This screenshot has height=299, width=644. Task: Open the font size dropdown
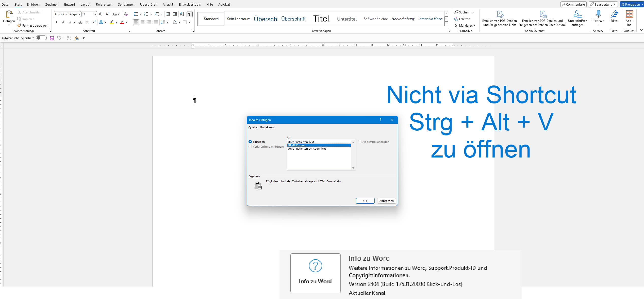pos(94,14)
